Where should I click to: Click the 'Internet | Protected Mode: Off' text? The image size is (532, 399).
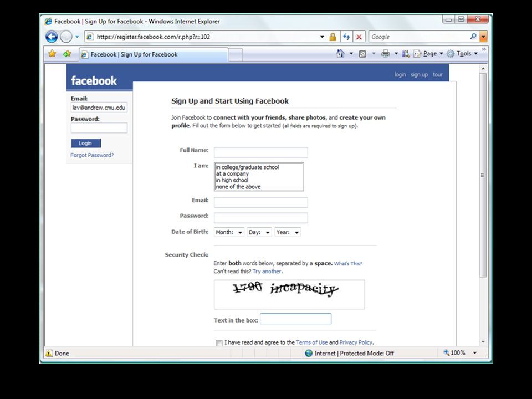click(354, 353)
